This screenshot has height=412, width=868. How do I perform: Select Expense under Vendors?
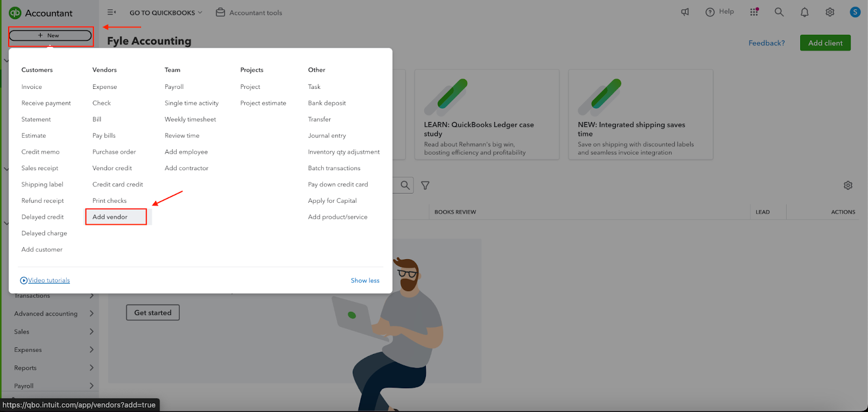(x=105, y=87)
